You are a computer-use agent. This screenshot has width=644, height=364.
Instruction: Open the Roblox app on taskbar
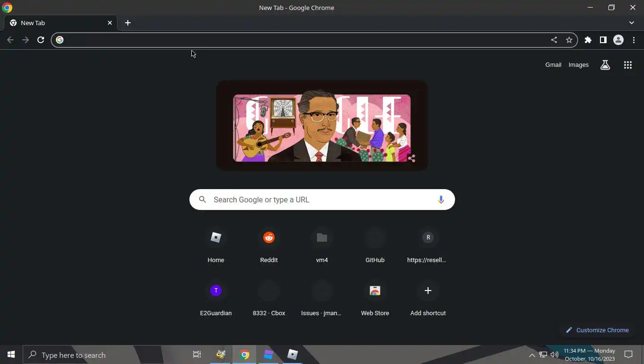[x=293, y=355]
